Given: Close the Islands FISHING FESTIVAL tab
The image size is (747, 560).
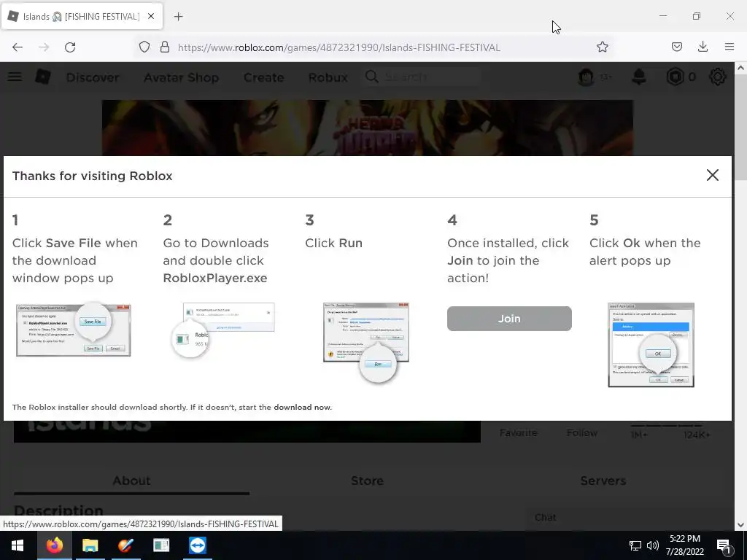Looking at the screenshot, I should coord(151,16).
